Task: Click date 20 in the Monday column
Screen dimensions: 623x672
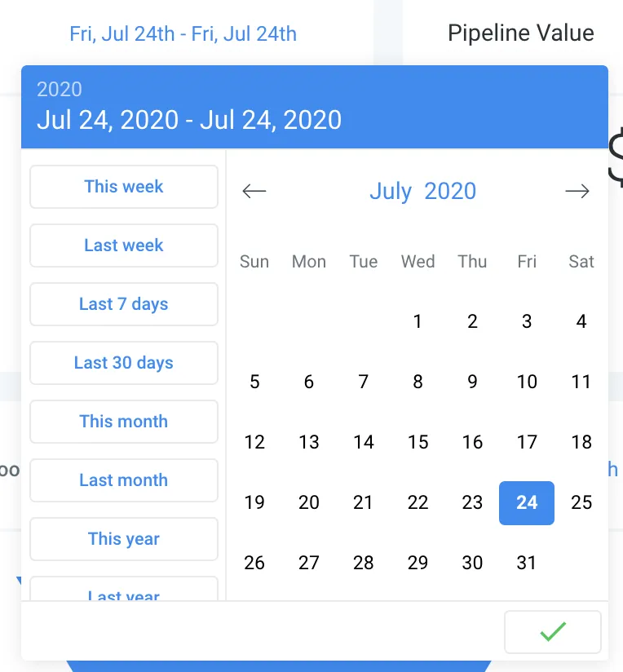Action: tap(309, 502)
